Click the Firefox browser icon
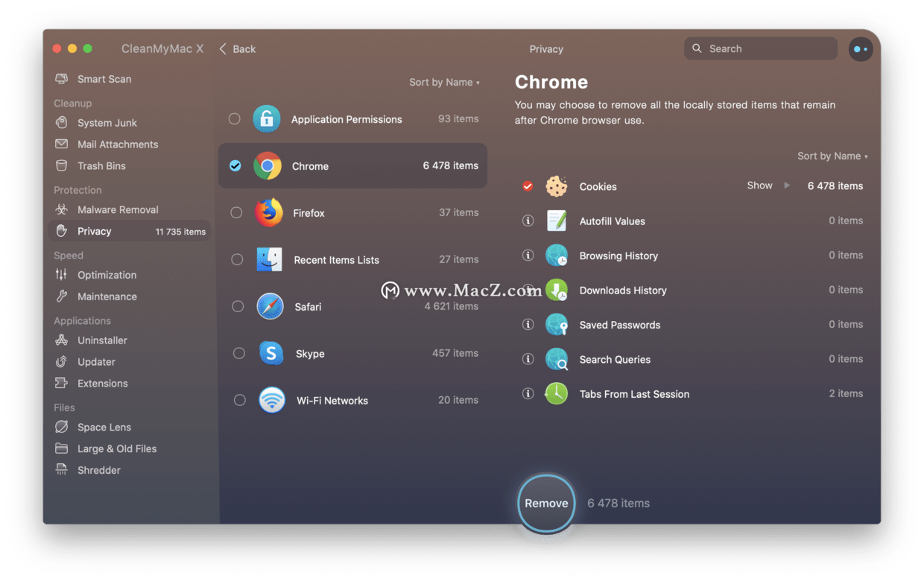 pyautogui.click(x=268, y=213)
